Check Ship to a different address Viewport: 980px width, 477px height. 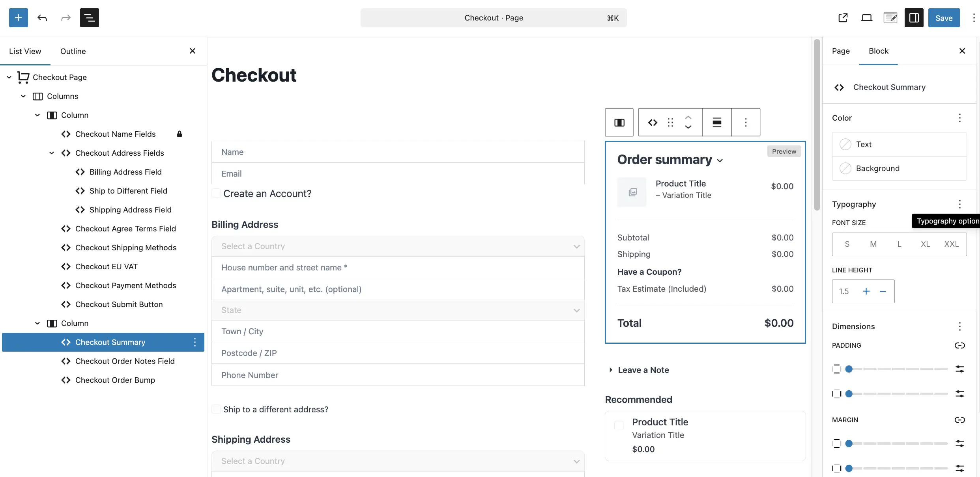pos(216,409)
